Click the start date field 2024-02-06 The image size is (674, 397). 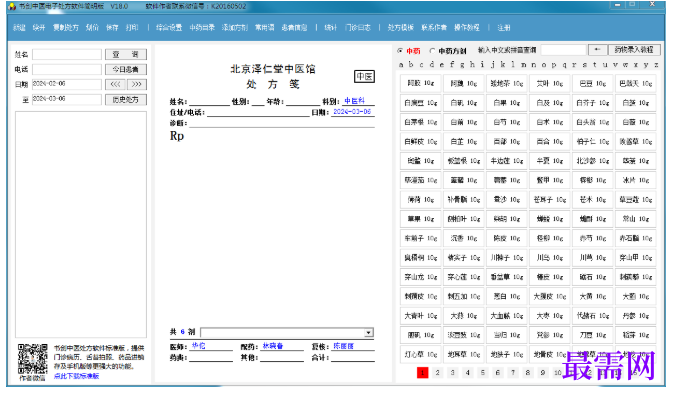pyautogui.click(x=67, y=84)
